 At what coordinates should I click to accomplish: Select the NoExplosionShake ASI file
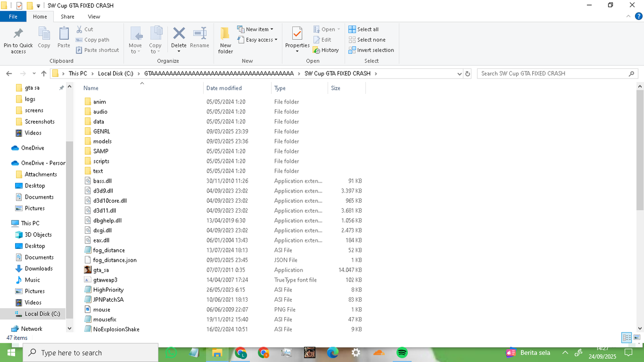116,329
